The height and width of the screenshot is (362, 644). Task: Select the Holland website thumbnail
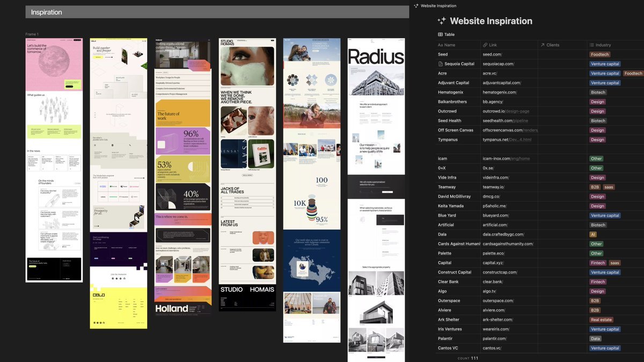coord(183,176)
